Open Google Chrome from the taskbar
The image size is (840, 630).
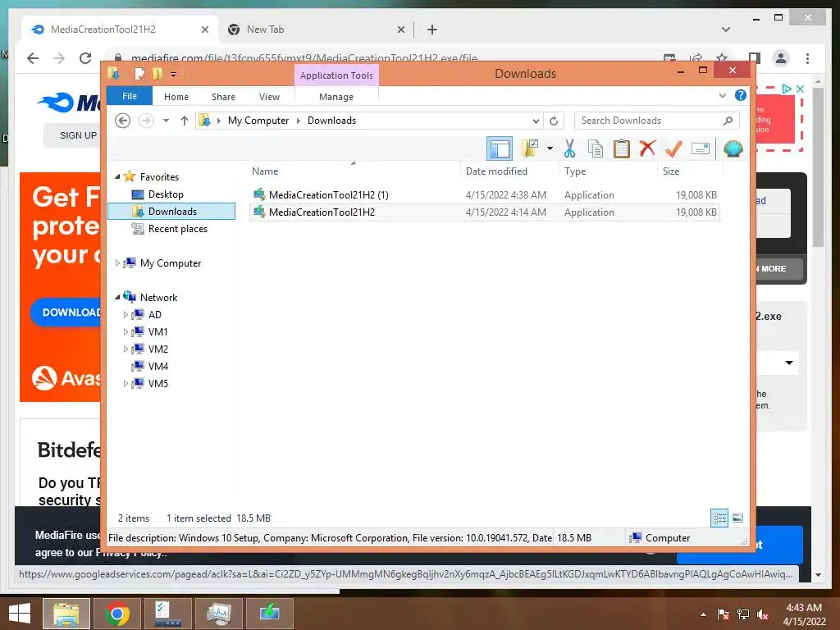tap(116, 614)
